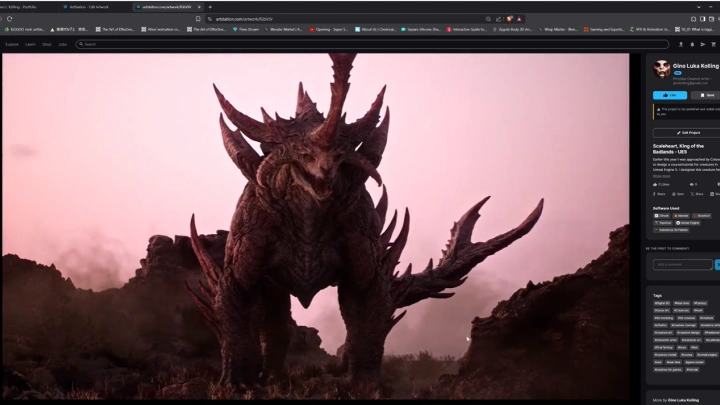The width and height of the screenshot is (720, 405).
Task: Open ArtStation messages paper-plane icon
Action: click(703, 44)
